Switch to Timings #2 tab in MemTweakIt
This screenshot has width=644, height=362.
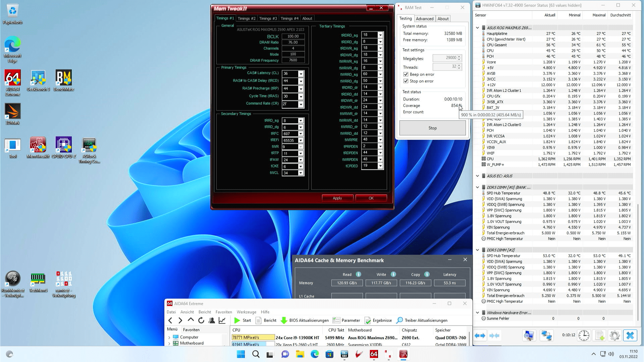[x=247, y=18]
